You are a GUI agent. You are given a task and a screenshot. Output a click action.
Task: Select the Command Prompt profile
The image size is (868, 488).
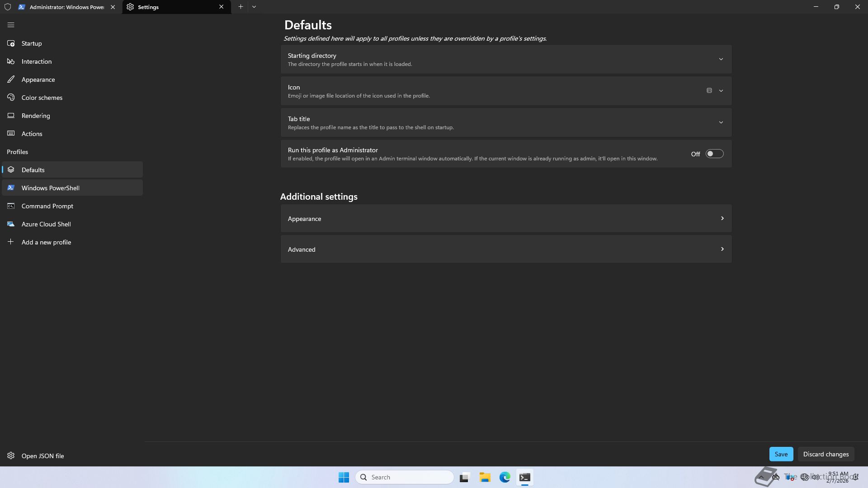[x=47, y=206]
